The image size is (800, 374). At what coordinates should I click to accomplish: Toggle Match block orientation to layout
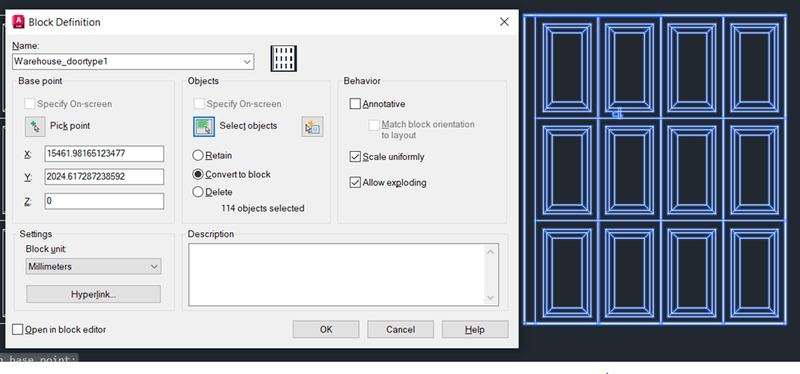(x=374, y=125)
